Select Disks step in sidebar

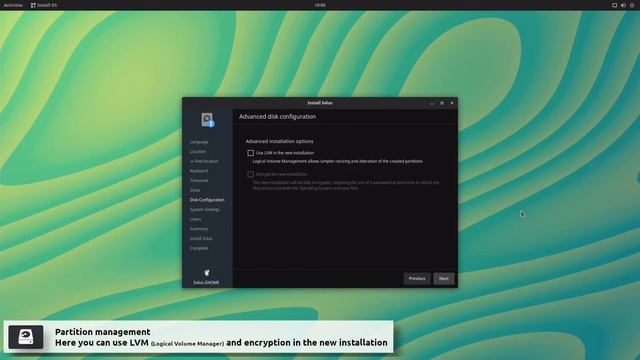click(195, 190)
